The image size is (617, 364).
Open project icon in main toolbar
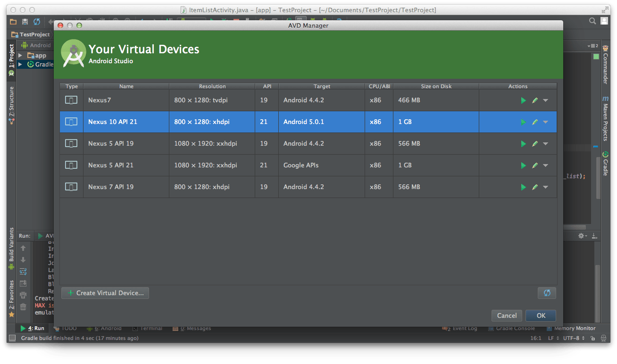[13, 21]
